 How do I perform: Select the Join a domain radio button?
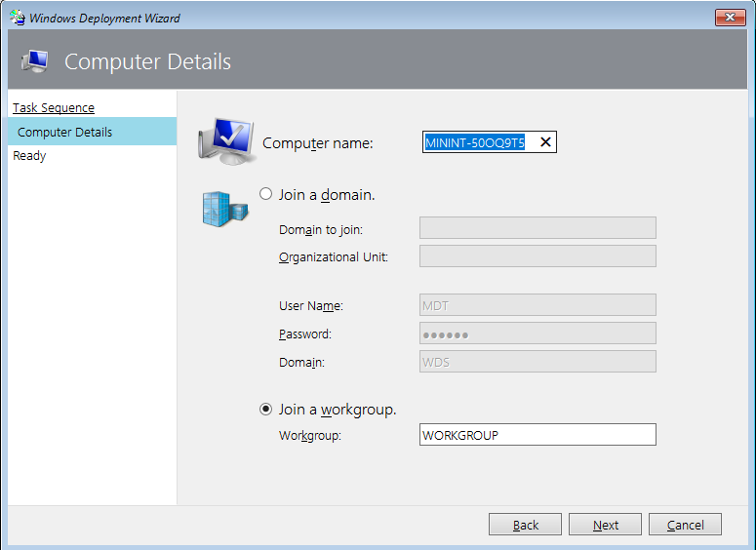click(x=265, y=194)
